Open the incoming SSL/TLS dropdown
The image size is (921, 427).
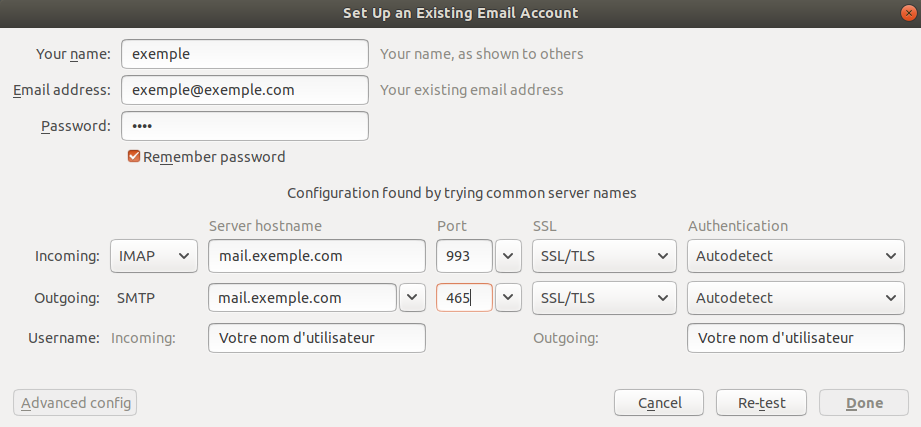[x=604, y=256]
